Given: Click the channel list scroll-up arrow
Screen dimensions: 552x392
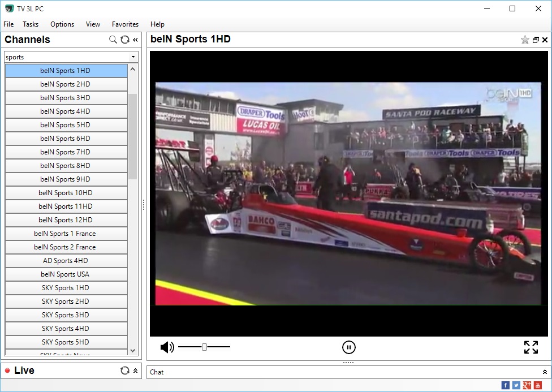Looking at the screenshot, I should pyautogui.click(x=133, y=69).
